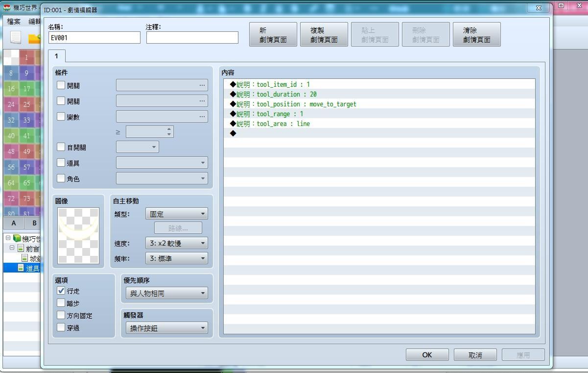Check the 方向固定 option
Screen dimensions: 588x373
click(61, 315)
